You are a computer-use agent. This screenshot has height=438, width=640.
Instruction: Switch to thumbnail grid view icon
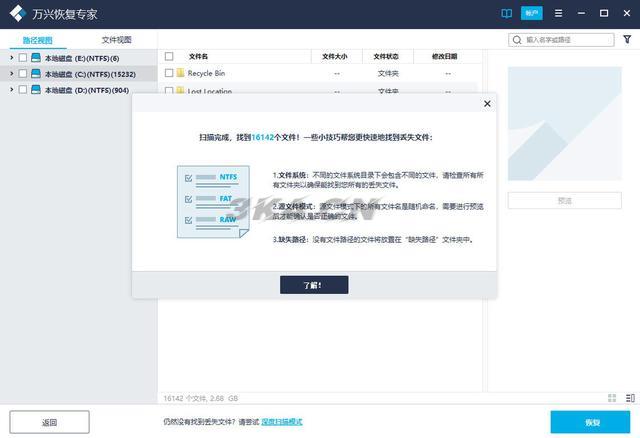[x=612, y=398]
